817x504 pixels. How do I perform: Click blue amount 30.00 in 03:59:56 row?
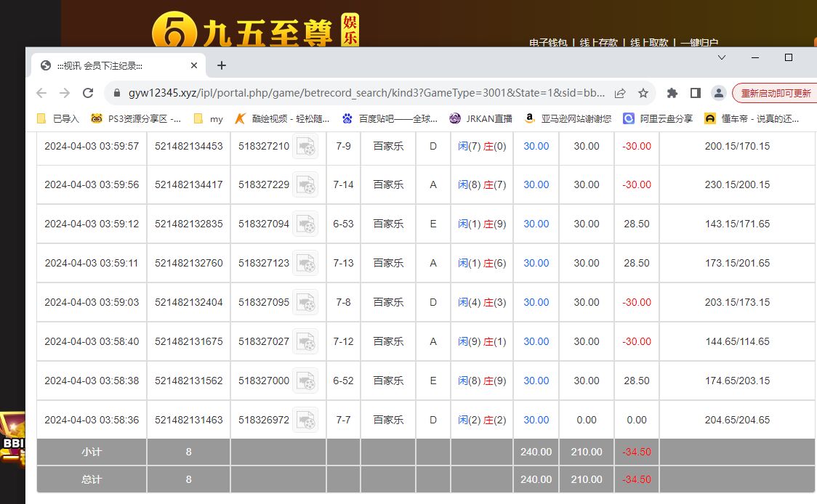536,185
